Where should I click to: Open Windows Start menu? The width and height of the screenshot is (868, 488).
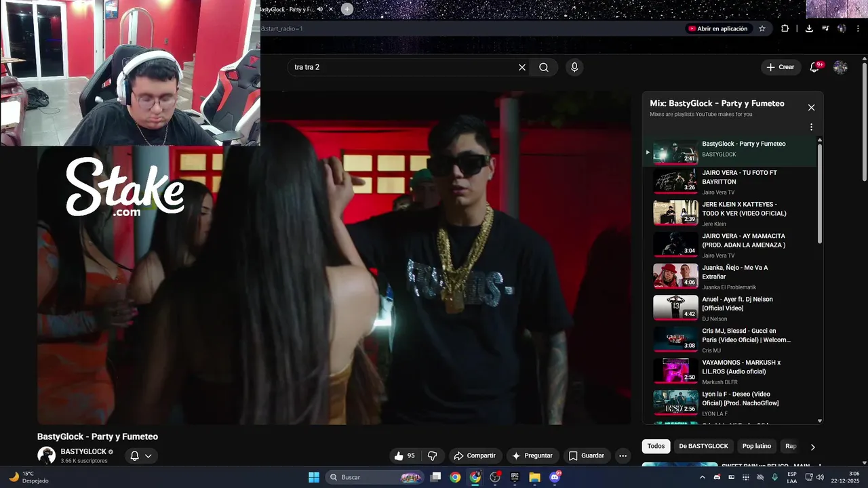coord(313,477)
